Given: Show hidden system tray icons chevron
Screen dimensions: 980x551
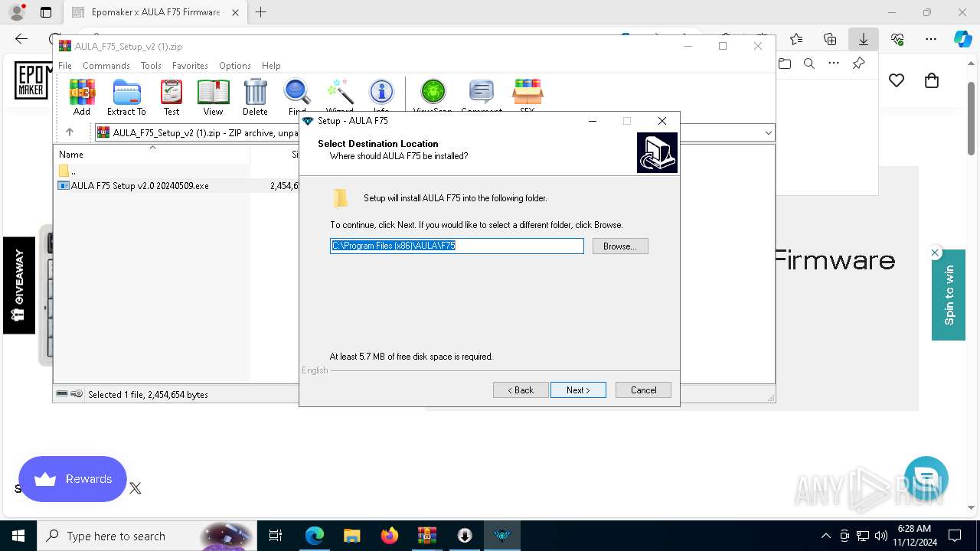Looking at the screenshot, I should (825, 536).
